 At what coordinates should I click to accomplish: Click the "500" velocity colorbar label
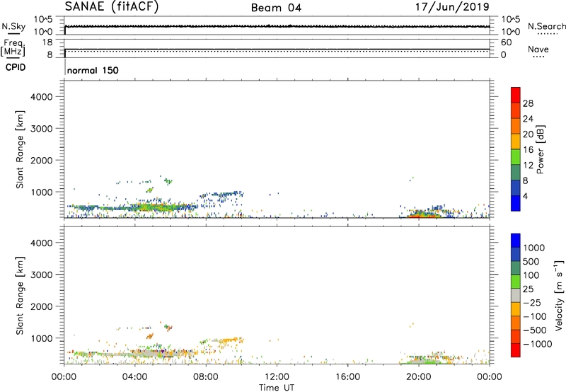[531, 261]
